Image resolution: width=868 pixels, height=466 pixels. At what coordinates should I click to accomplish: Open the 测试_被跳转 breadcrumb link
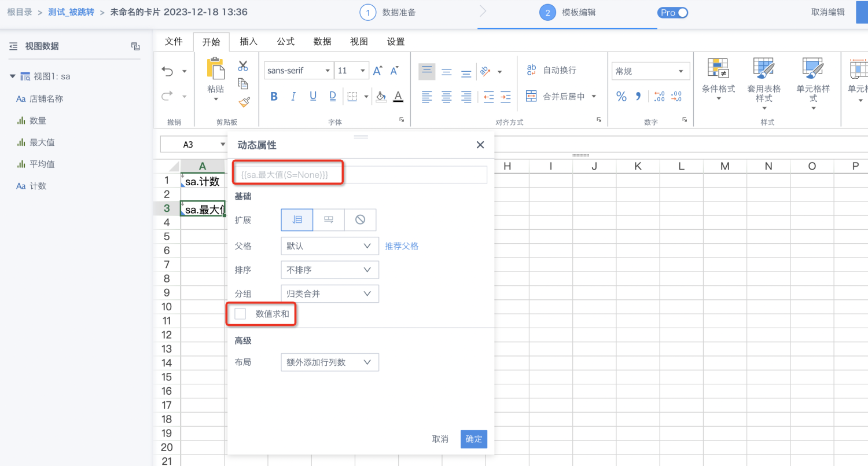click(x=71, y=12)
